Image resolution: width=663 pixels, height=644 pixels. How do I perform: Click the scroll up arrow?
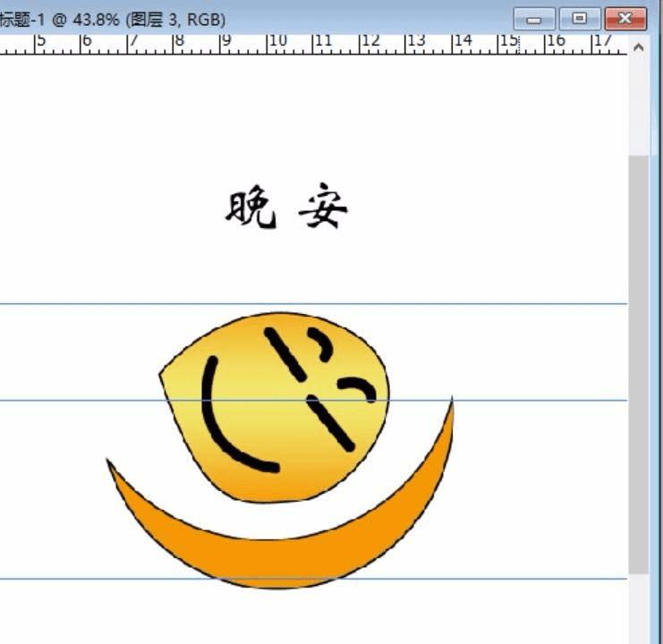[639, 47]
